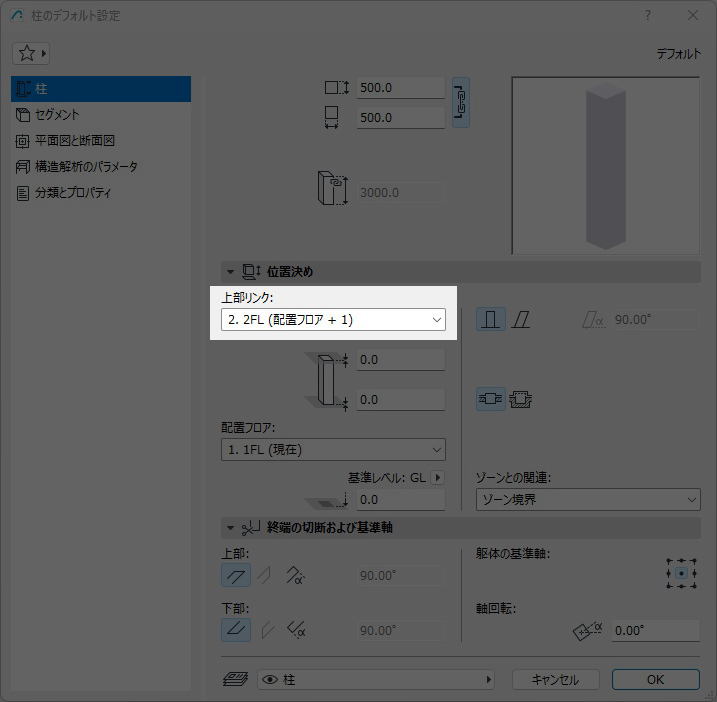Switch to the セグメント tab
Screen dimensions: 717x702
tap(57, 115)
